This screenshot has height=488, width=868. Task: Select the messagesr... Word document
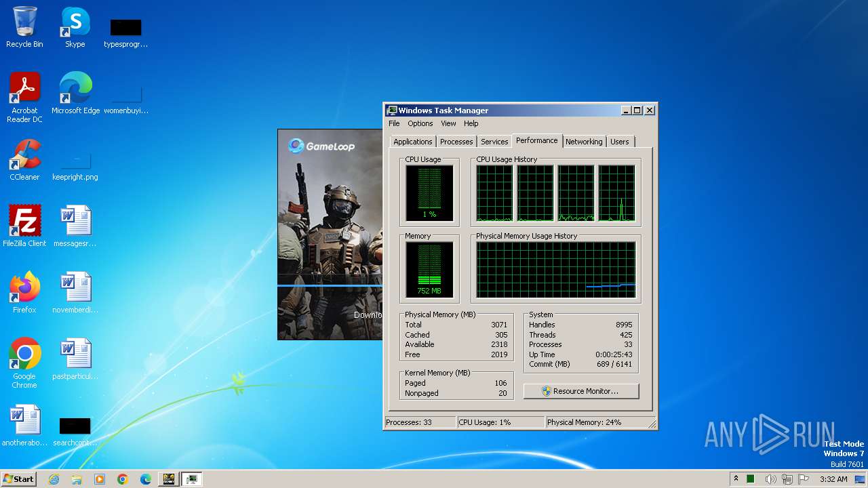75,226
